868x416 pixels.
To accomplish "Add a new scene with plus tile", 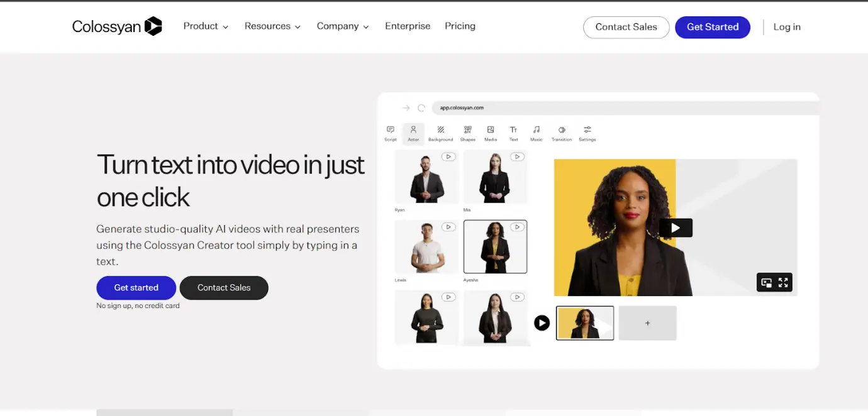I will tap(647, 323).
